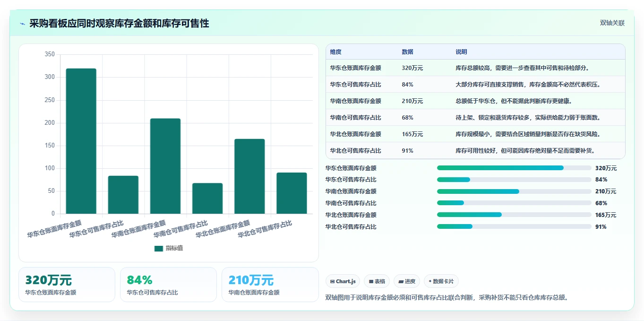Open the 210万元 华南仓账面库存金额 data card
This screenshot has height=321, width=644.
(x=270, y=285)
